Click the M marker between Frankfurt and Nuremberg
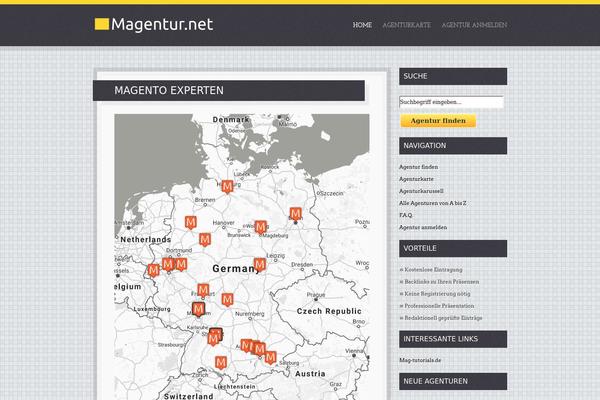The width and height of the screenshot is (600, 400). [227, 299]
